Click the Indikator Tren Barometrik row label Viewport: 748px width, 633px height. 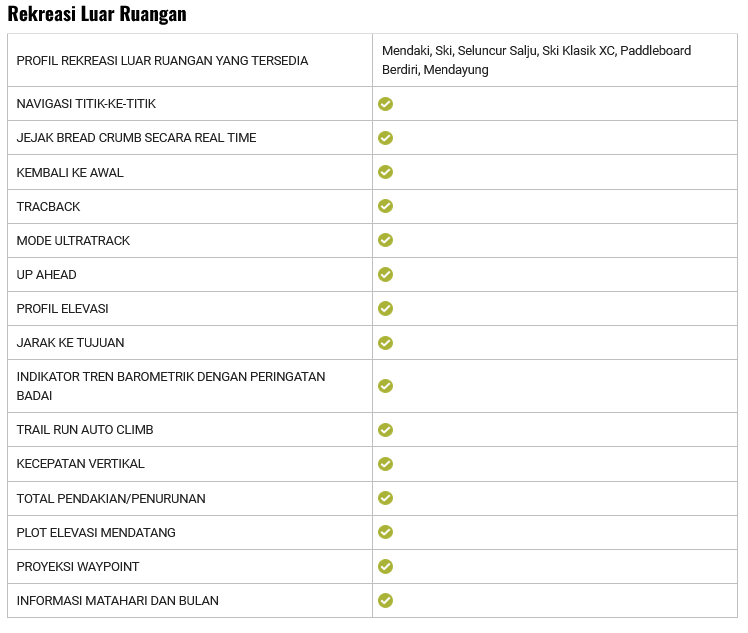[170, 386]
